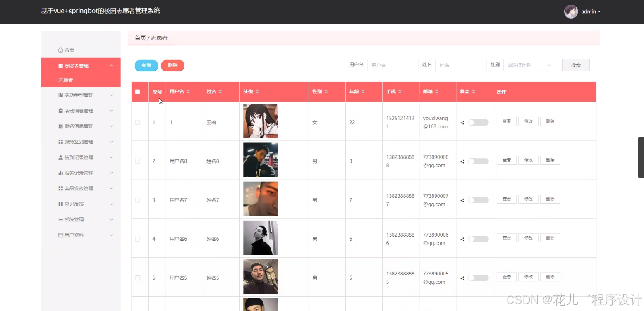The width and height of the screenshot is (644, 311).
Task: Click the 签到记录管理 person icon
Action: 61,157
